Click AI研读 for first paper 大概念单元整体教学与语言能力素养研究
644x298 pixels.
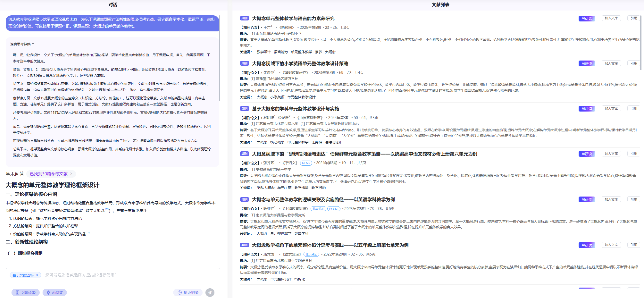586,18
